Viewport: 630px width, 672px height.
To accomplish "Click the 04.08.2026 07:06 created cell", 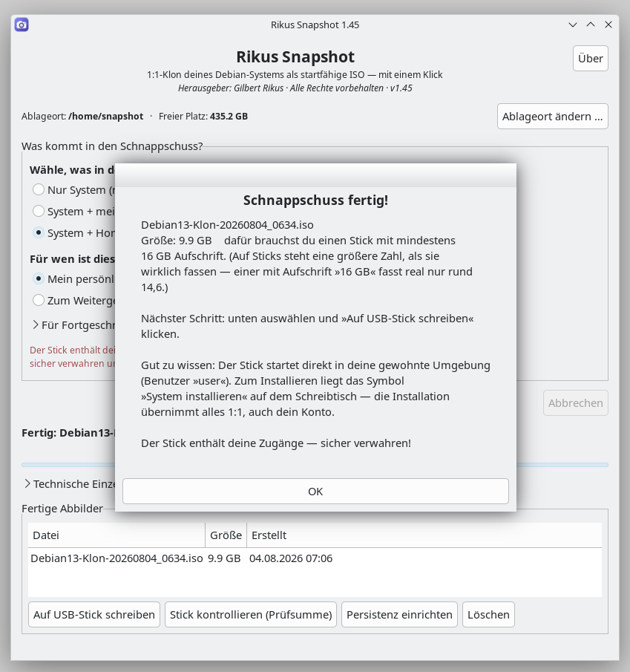I will point(291,558).
